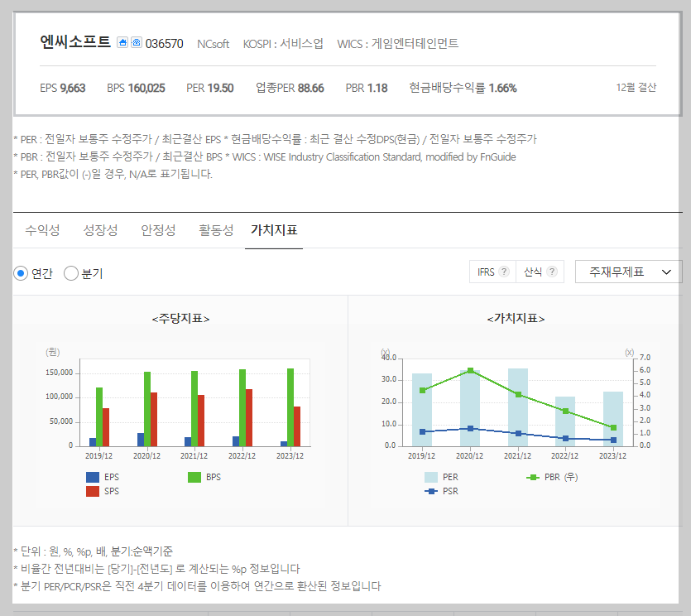Click stock code 036570

pyautogui.click(x=165, y=44)
